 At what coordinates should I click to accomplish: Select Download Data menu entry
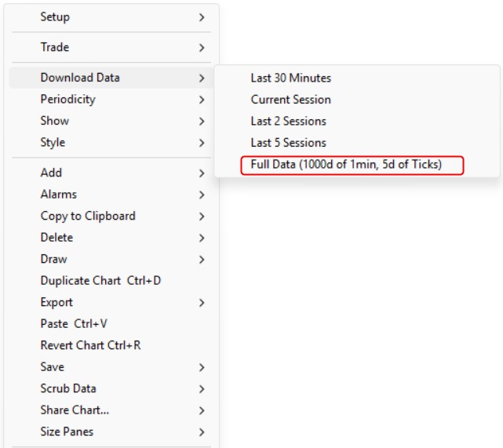pos(80,78)
